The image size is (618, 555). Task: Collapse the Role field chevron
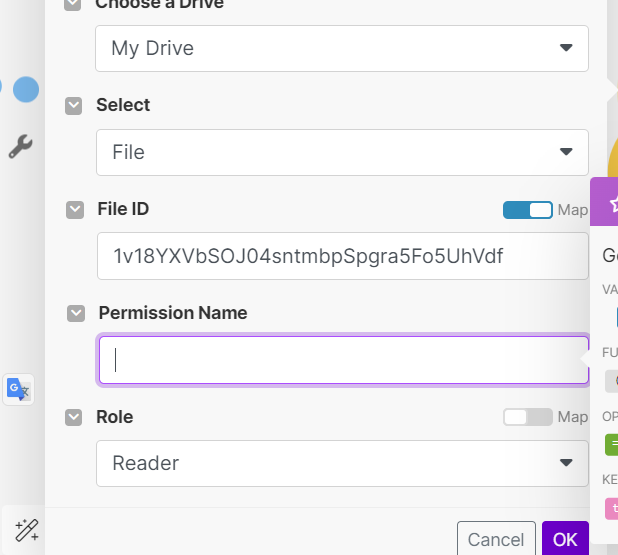(73, 417)
